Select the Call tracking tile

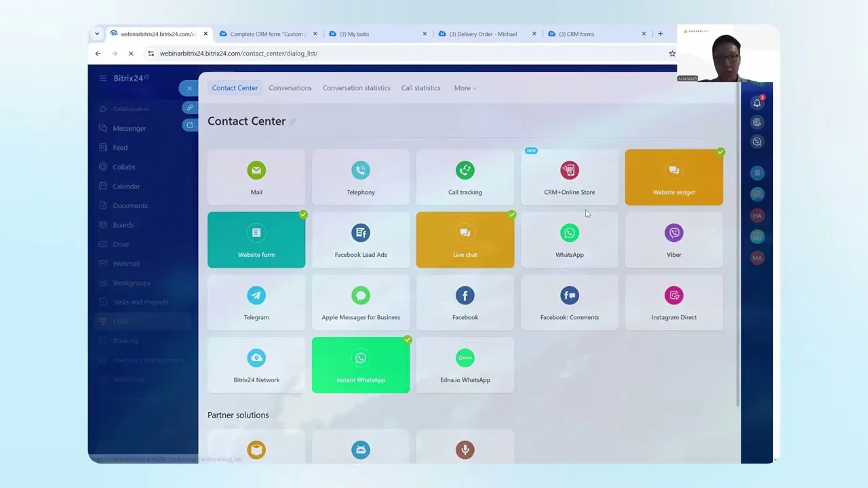pos(465,177)
